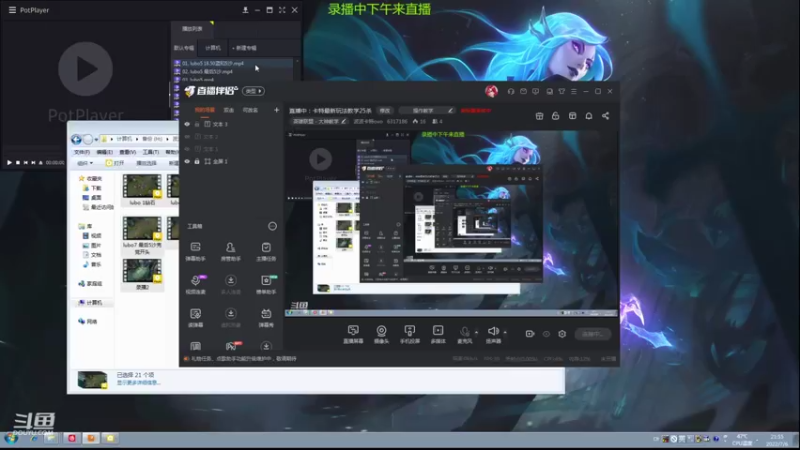The width and height of the screenshot is (800, 450).
Task: Add the 手机投屏 phone casting source
Action: [409, 334]
